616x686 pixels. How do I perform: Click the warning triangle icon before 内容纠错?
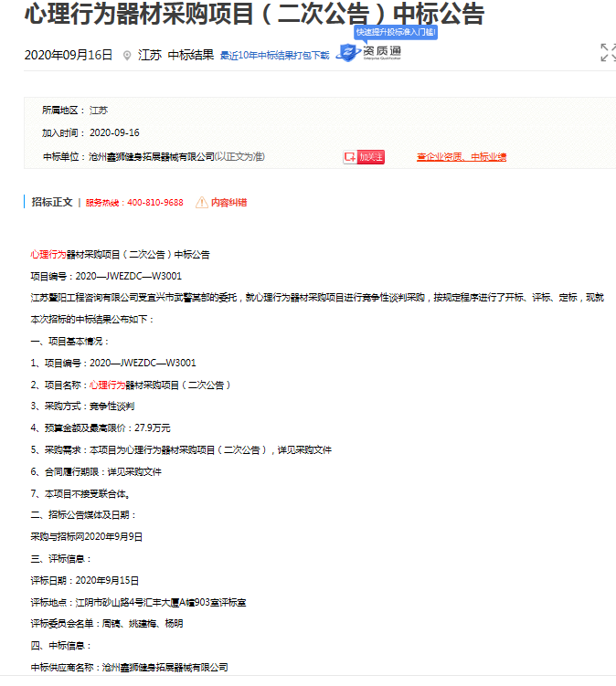pos(201,203)
